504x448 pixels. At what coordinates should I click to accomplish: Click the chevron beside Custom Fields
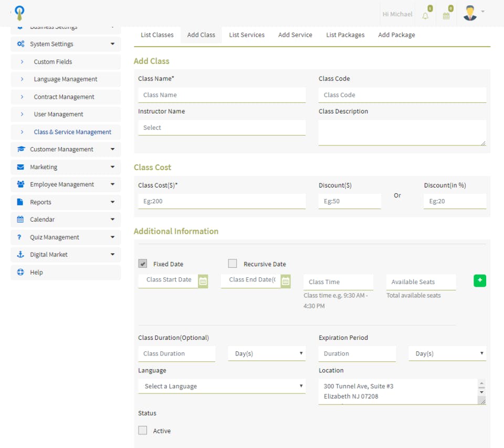click(22, 61)
